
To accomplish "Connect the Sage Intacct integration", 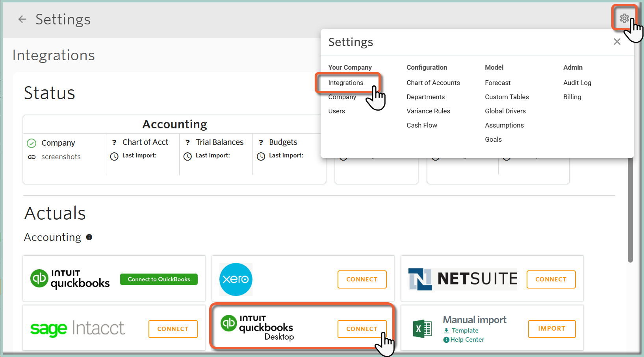I will pos(173,329).
